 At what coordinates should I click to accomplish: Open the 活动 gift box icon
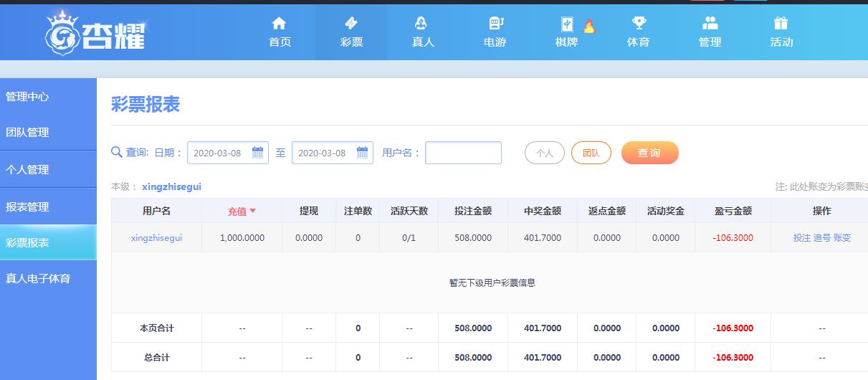pyautogui.click(x=781, y=24)
